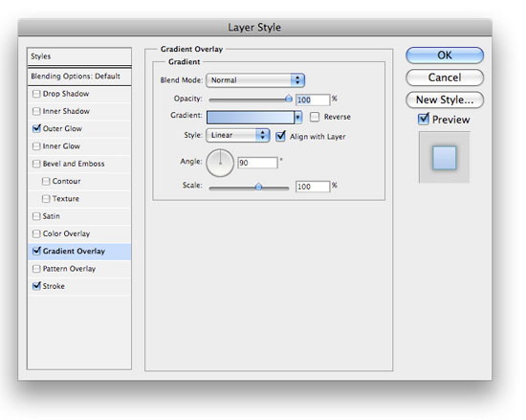This screenshot has height=420, width=526.
Task: Click the style preview thumbnail
Action: 444,157
